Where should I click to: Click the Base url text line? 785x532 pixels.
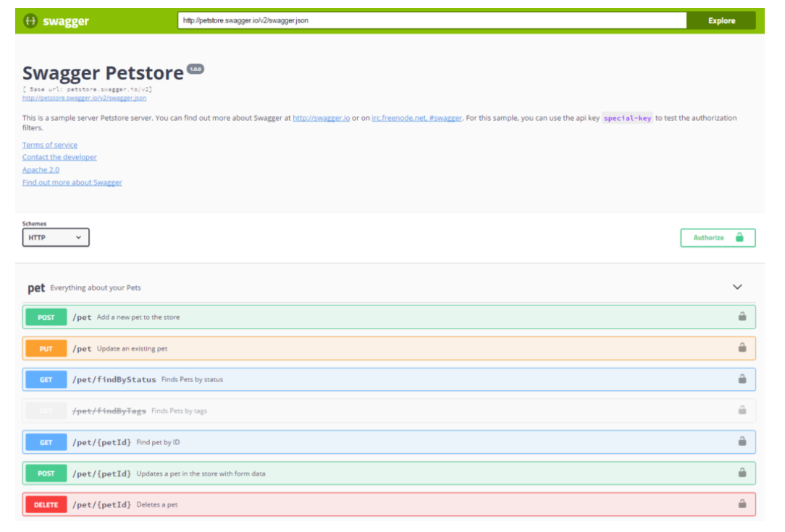click(87, 89)
